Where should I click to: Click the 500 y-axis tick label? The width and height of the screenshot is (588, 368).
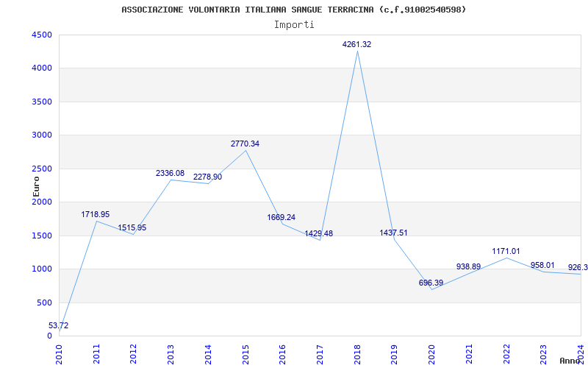point(44,302)
